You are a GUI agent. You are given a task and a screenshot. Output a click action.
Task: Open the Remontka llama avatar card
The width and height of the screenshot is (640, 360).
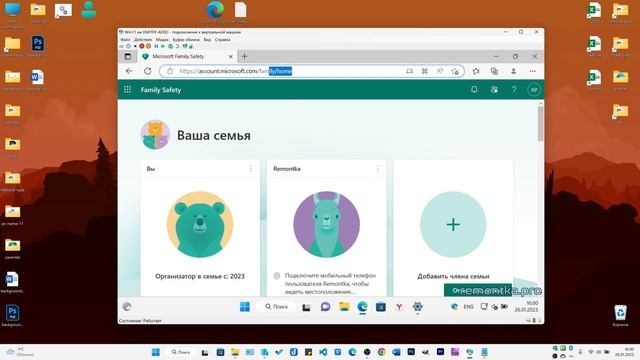click(x=327, y=224)
